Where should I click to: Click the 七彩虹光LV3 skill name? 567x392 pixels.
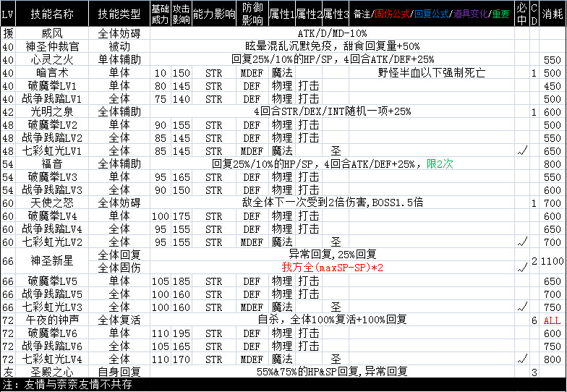[52, 307]
